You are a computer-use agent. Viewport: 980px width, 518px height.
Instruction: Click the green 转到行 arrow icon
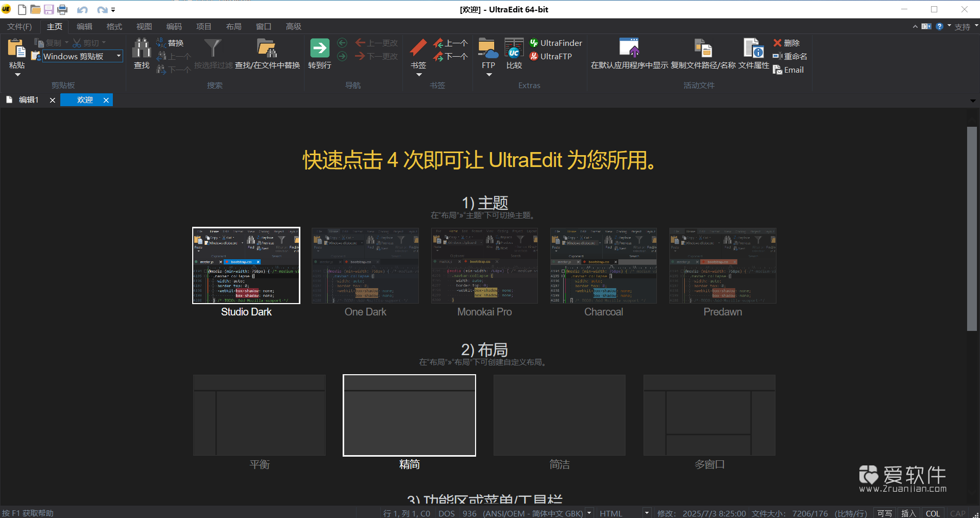click(319, 48)
